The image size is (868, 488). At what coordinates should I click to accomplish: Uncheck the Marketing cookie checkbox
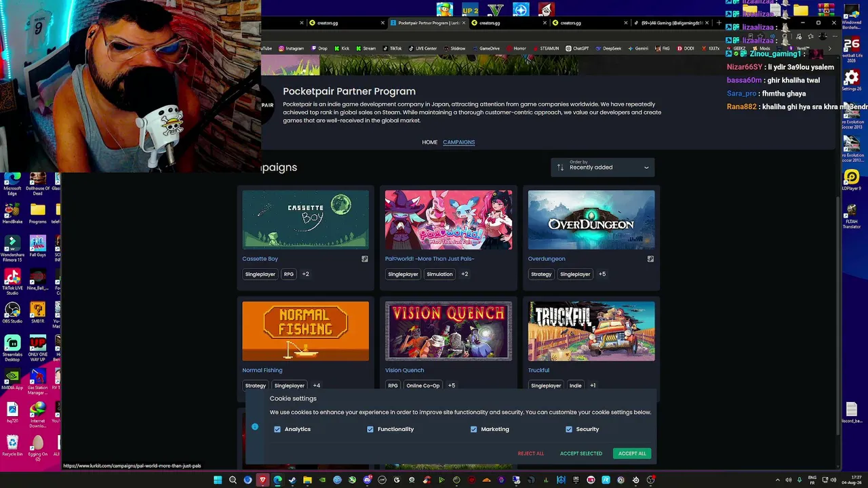(474, 429)
